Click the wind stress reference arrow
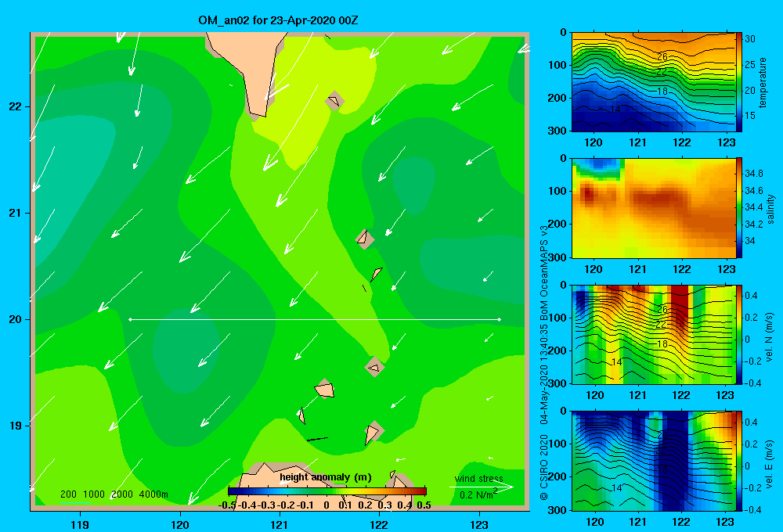Viewport: 783px width, 532px height. click(482, 487)
